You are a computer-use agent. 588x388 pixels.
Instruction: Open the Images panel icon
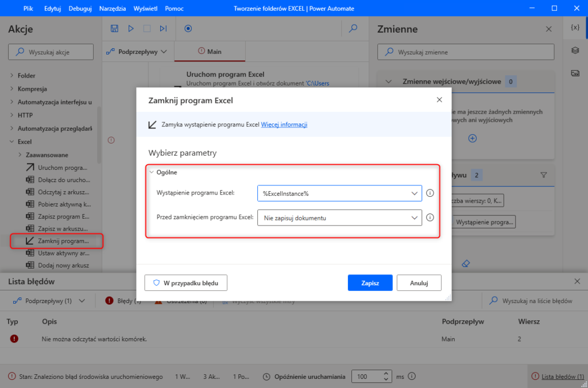(575, 73)
